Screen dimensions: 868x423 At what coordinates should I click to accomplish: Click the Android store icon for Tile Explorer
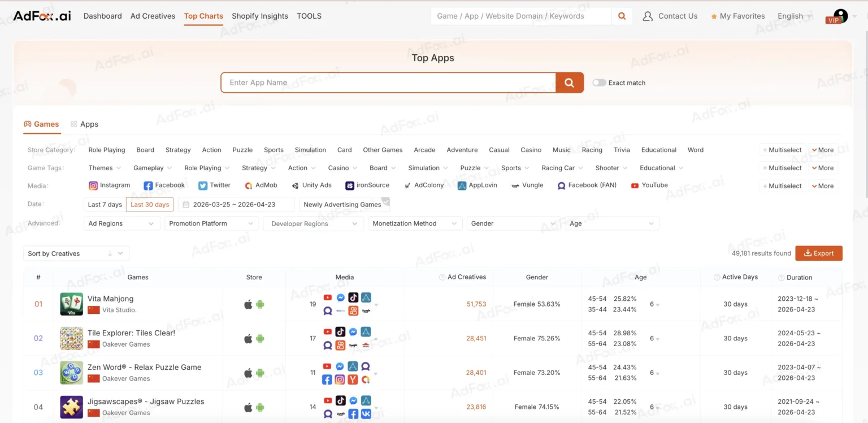click(260, 339)
